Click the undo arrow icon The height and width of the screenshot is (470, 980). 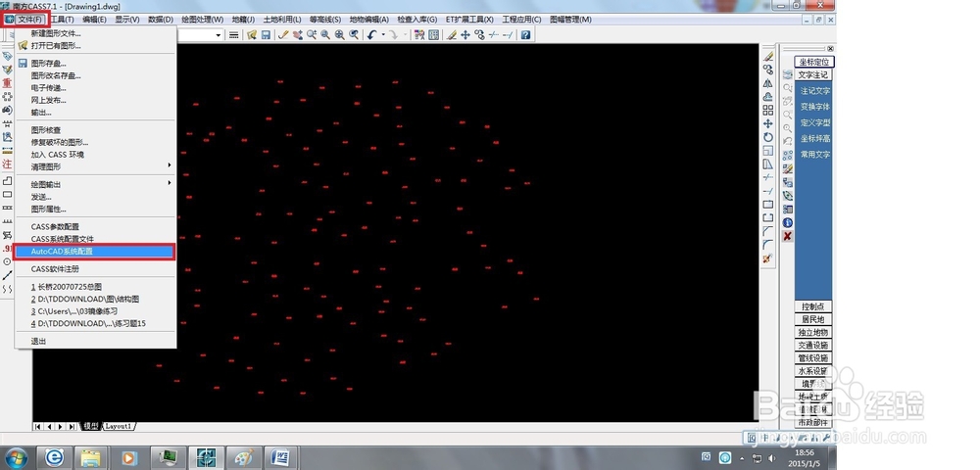371,35
